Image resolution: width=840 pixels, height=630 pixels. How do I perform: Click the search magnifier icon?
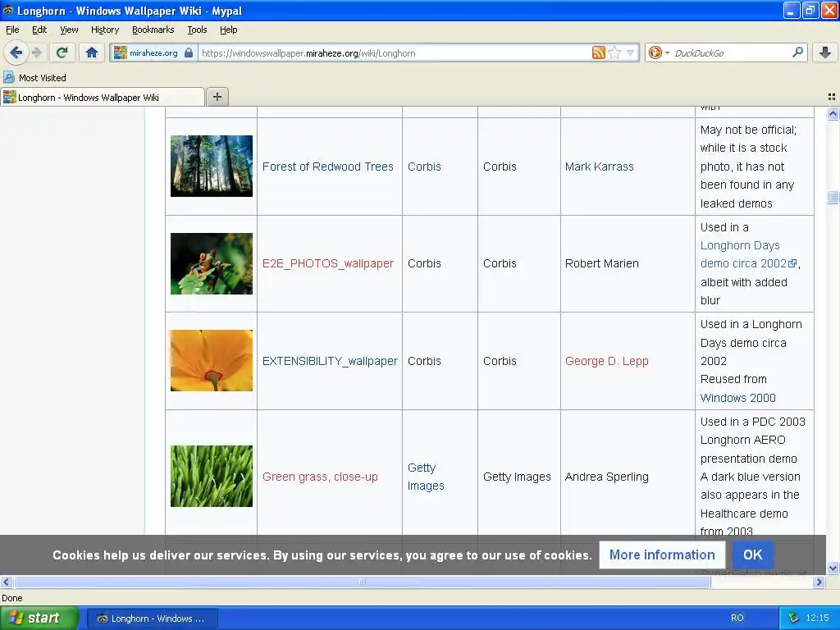tap(797, 52)
